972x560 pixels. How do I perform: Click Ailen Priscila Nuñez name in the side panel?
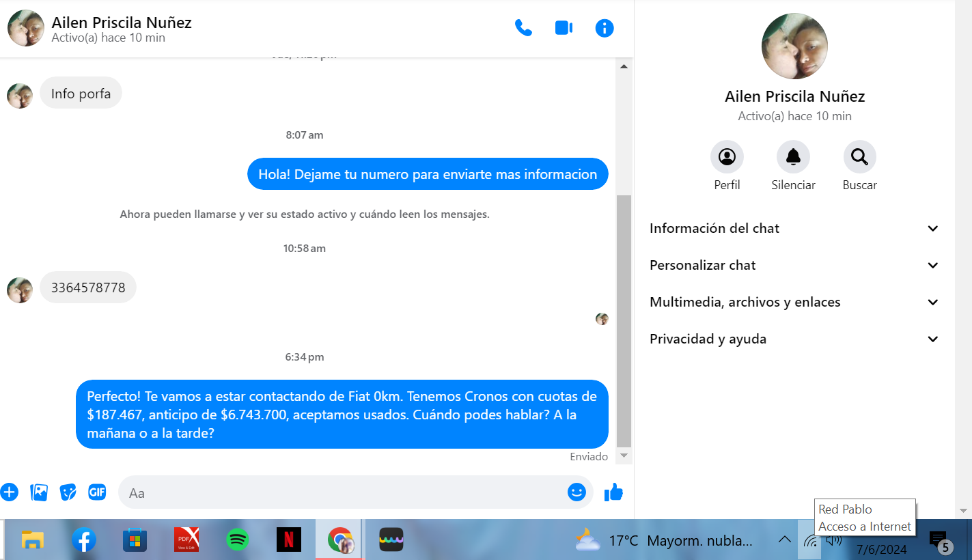[x=795, y=96]
